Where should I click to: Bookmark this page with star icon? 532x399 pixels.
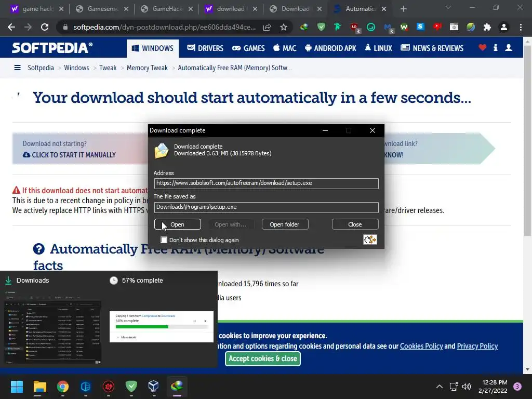(284, 27)
